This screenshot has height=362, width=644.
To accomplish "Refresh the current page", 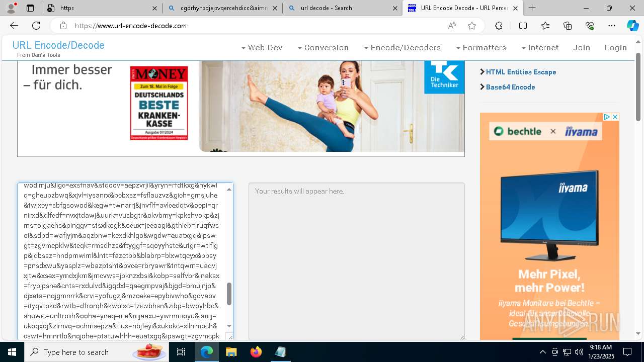I will click(36, 26).
